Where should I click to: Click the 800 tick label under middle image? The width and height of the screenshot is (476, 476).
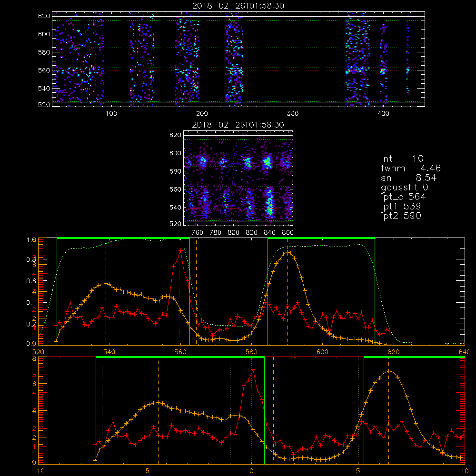[233, 233]
